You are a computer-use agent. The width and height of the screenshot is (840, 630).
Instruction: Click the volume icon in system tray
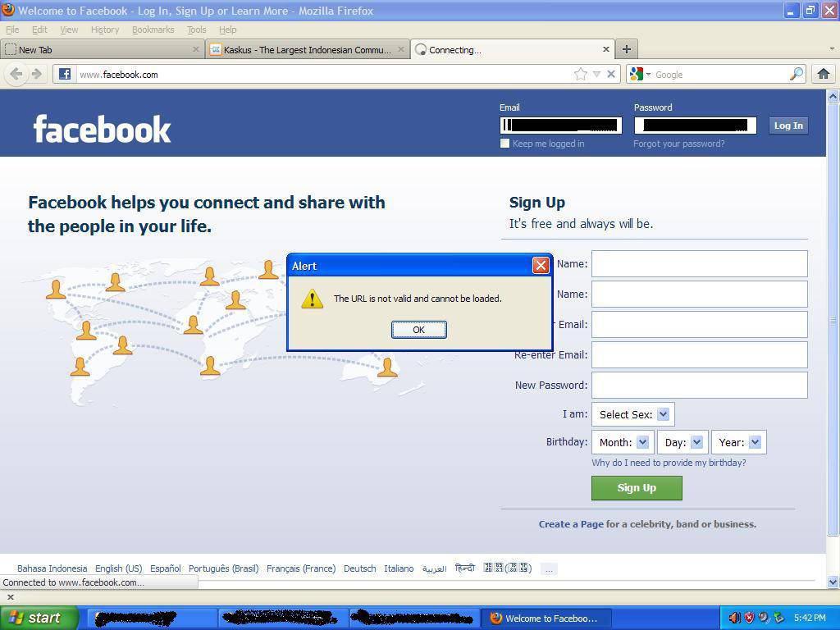pyautogui.click(x=734, y=618)
